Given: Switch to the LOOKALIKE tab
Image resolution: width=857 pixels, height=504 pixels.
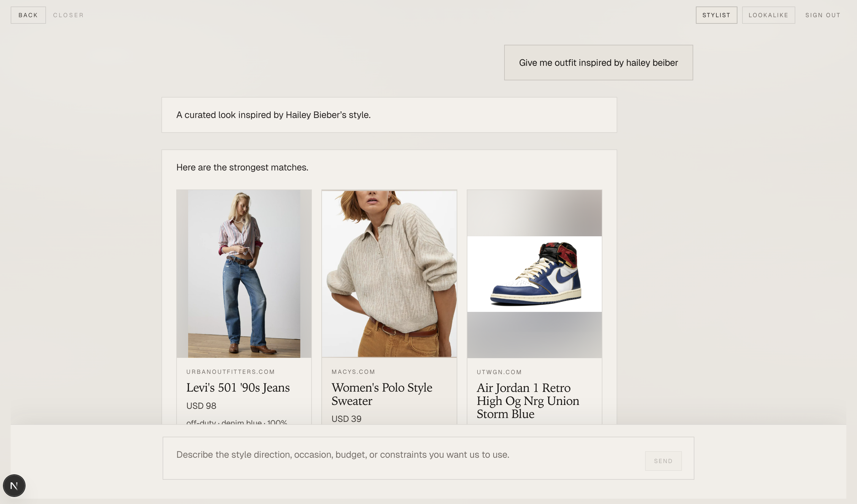Looking at the screenshot, I should point(768,15).
